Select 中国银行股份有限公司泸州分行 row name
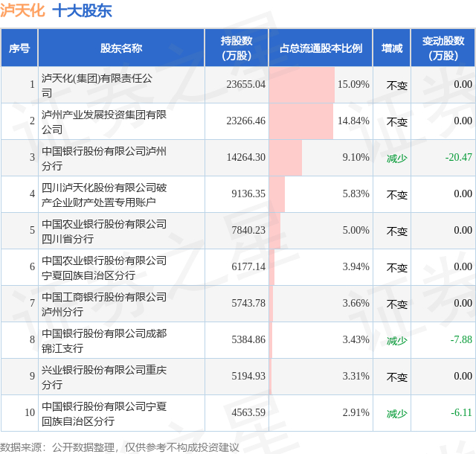Screen dimensions: 476x454 pyautogui.click(x=104, y=158)
